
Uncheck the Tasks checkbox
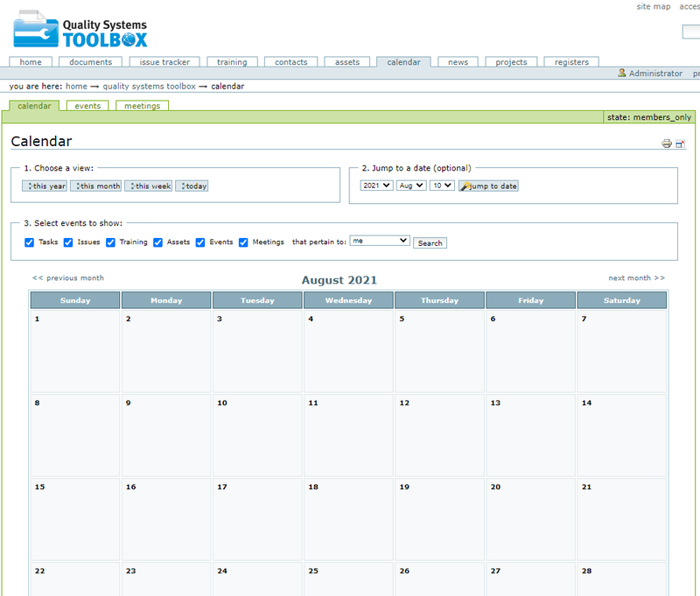point(30,242)
